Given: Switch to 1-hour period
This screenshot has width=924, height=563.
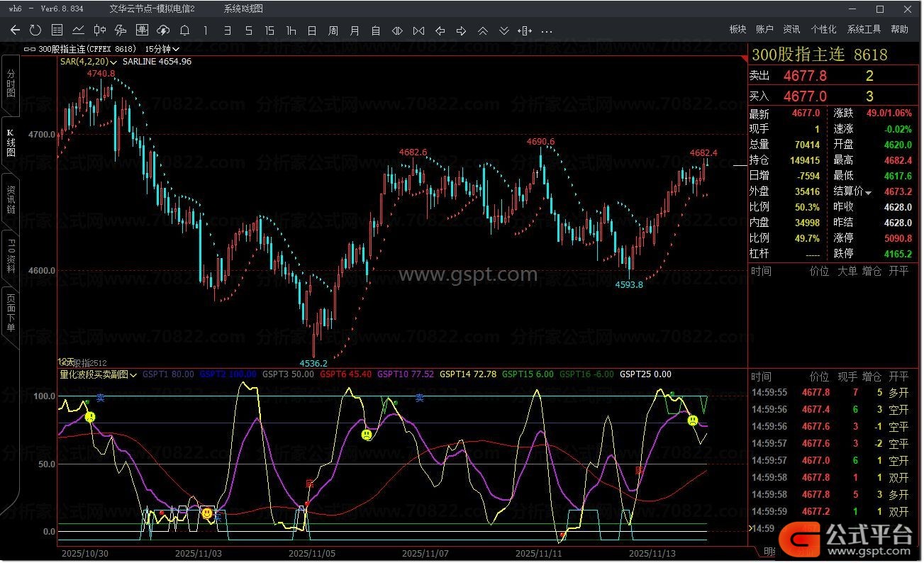Looking at the screenshot, I should coord(291,30).
